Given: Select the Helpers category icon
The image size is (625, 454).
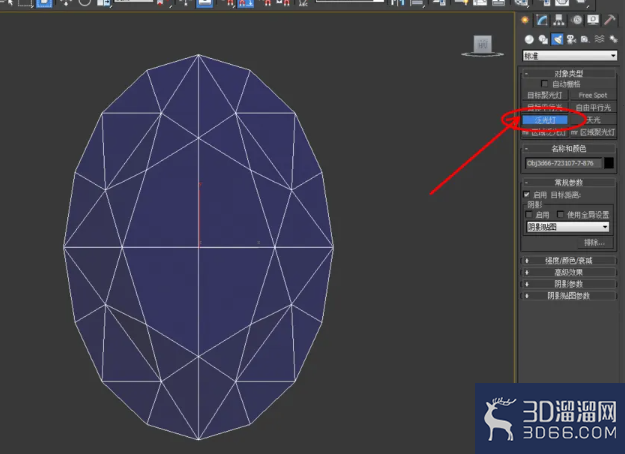Looking at the screenshot, I should click(x=585, y=39).
